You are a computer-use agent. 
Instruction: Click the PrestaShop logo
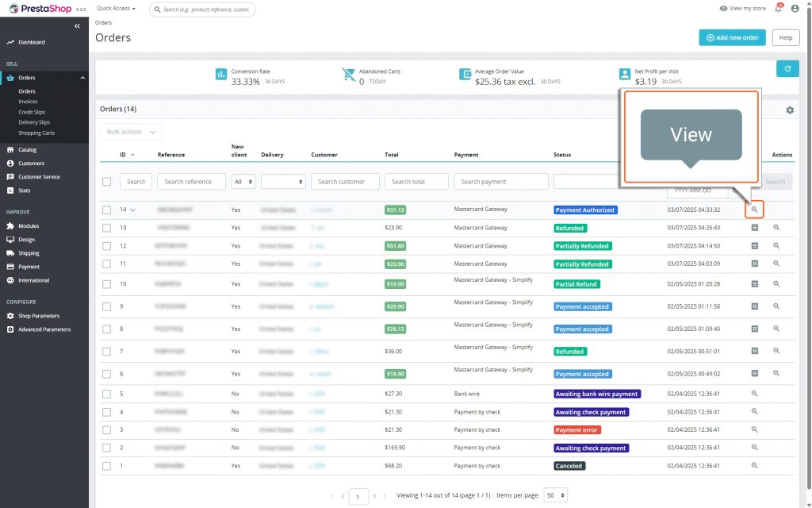pos(40,9)
